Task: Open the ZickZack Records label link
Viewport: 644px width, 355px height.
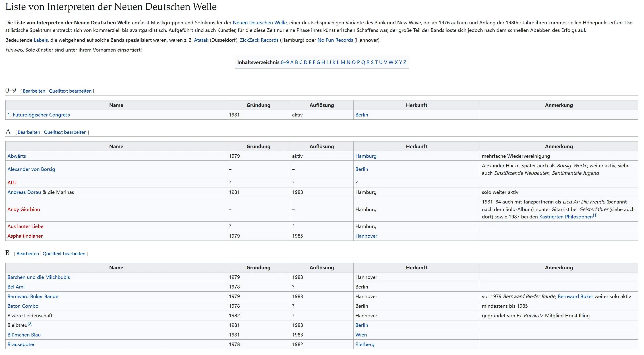Action: click(x=259, y=40)
